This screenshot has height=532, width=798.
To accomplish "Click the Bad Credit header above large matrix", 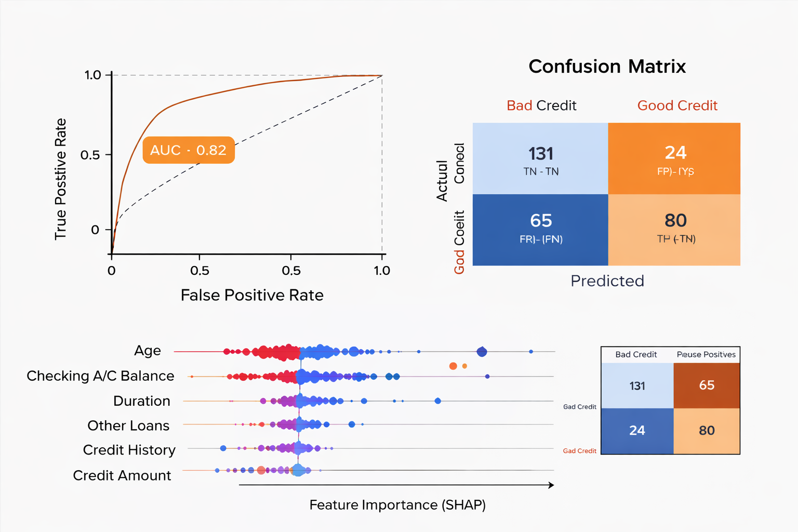I will coord(541,105).
